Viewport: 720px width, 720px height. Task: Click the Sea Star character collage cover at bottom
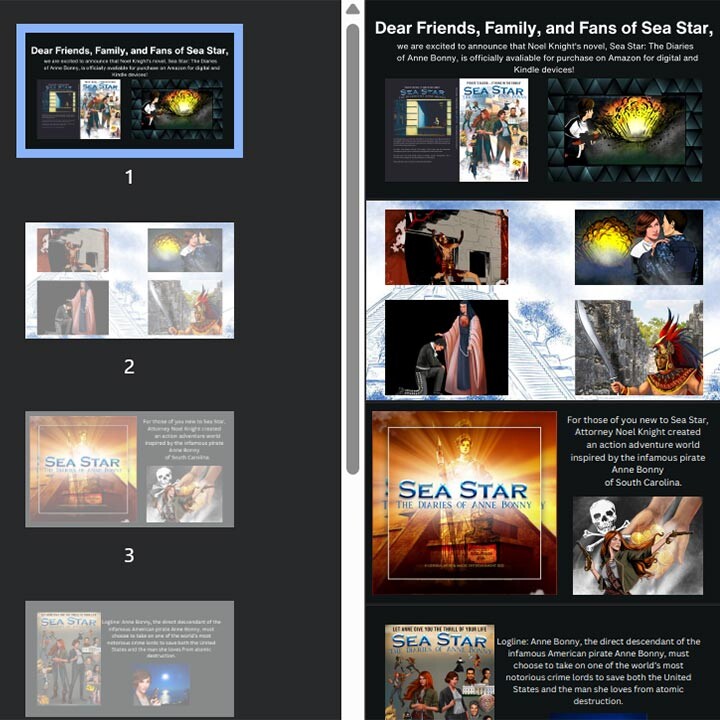439,672
